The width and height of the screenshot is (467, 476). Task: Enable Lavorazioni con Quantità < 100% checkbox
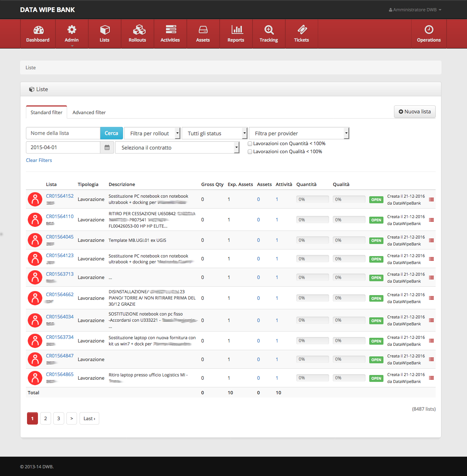tap(250, 144)
